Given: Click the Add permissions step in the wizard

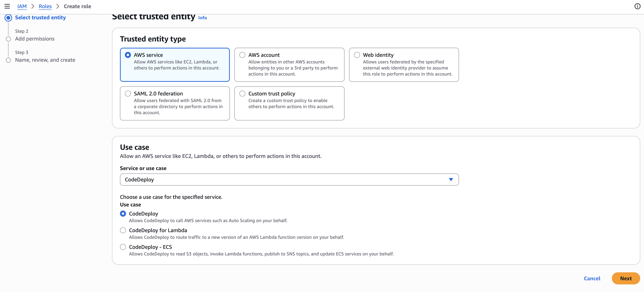Looking at the screenshot, I should (35, 39).
